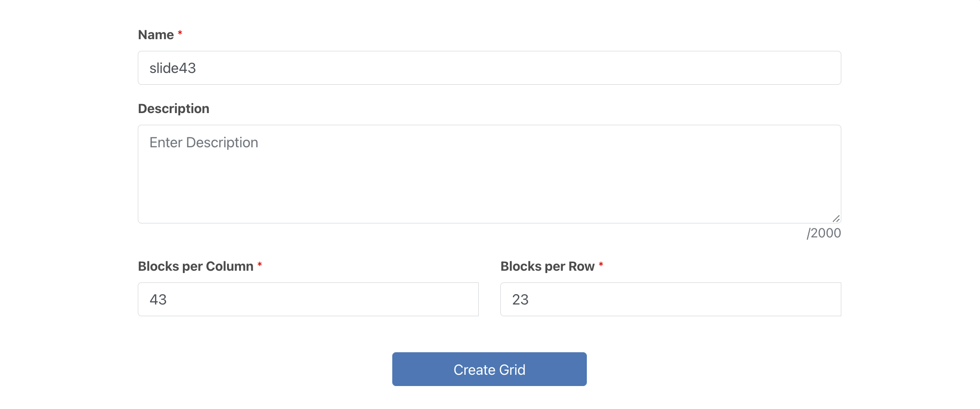
Task: Click the Description label text
Action: tap(173, 109)
